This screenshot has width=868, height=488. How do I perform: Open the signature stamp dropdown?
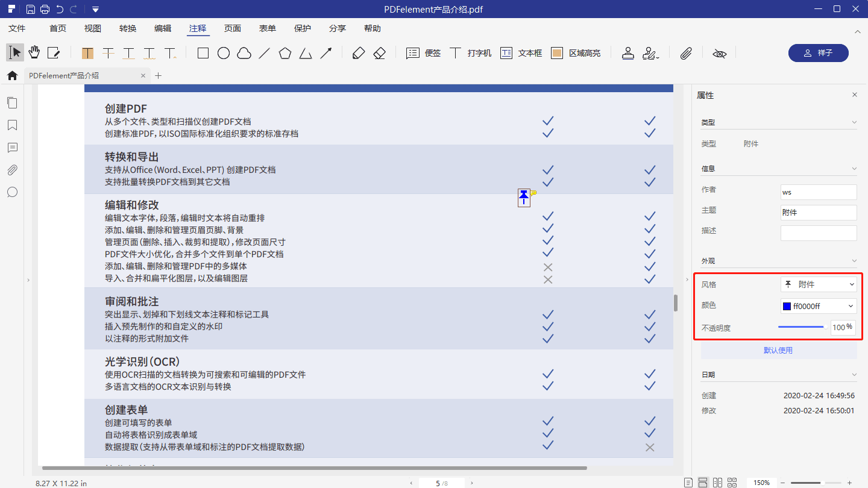coord(650,53)
